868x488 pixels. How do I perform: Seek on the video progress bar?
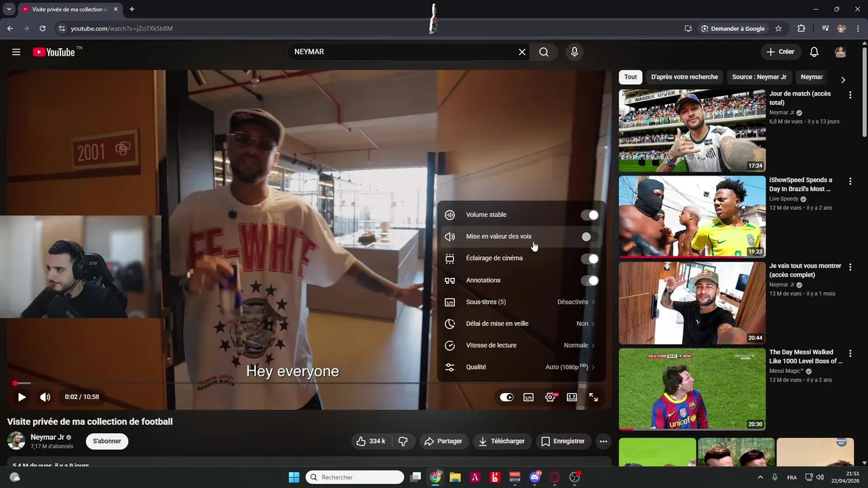[x=309, y=384]
